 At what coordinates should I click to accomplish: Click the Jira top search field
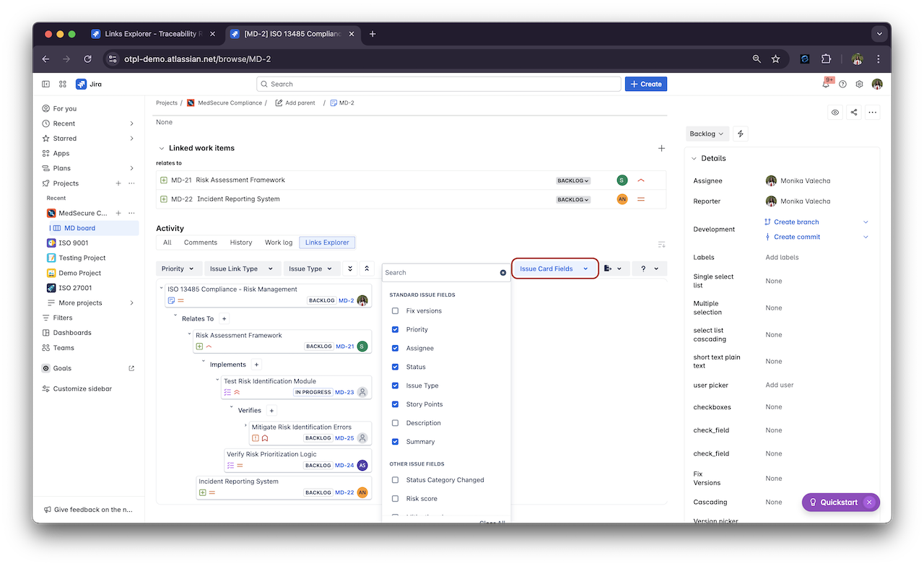tap(438, 84)
